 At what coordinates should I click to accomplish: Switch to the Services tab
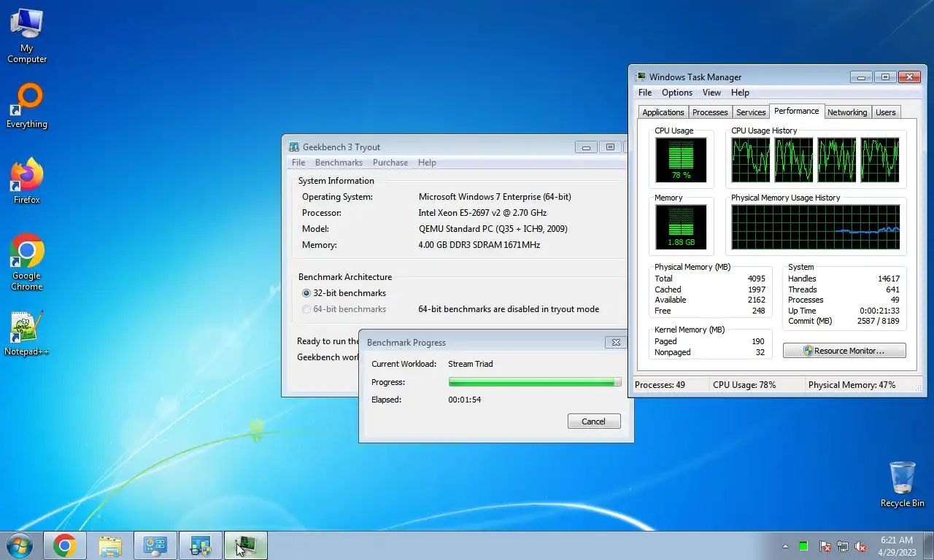tap(751, 112)
